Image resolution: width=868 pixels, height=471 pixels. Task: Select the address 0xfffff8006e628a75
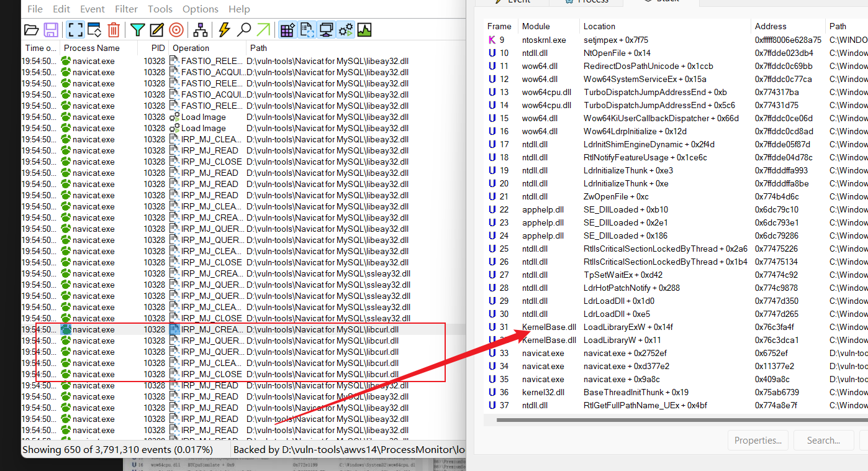point(788,40)
